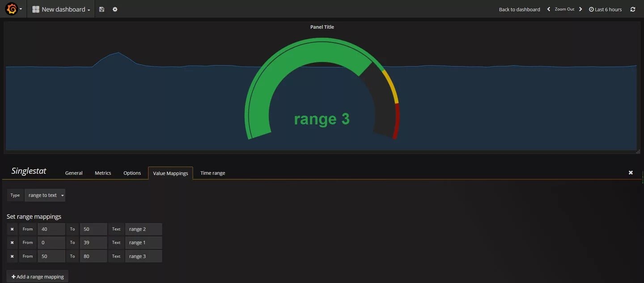Click the panel resize handle corner

(638, 152)
